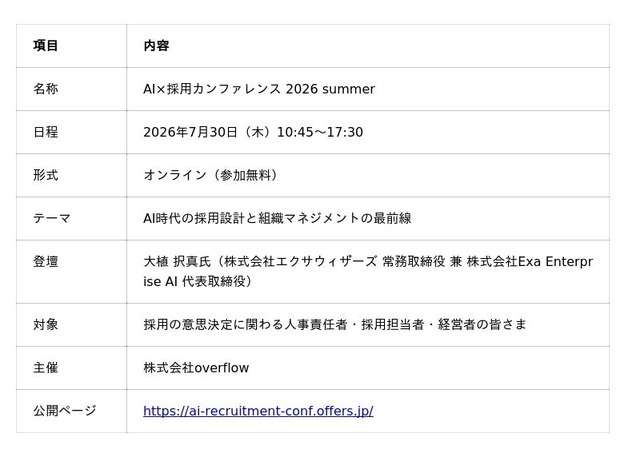Select the 対象 row label
This screenshot has height=457, width=640.
(45, 324)
